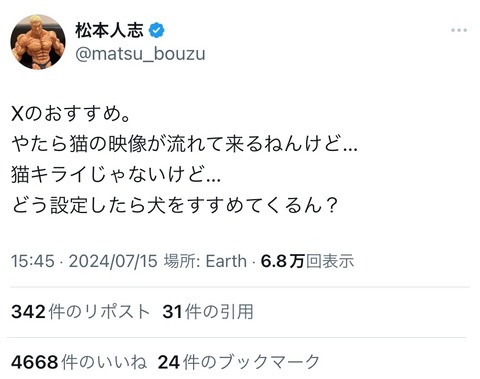The height and width of the screenshot is (379, 480).
Task: Click the @matsu_bouzu handle
Action: (140, 54)
